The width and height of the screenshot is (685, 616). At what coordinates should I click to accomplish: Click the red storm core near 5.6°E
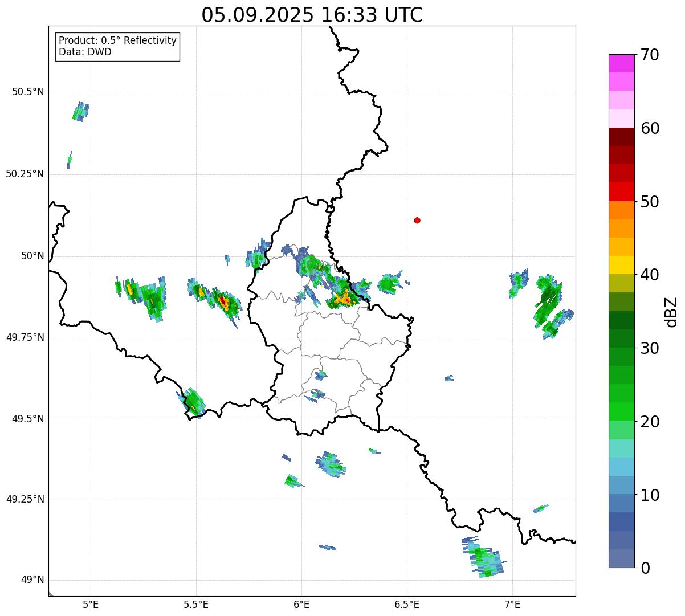pos(222,300)
